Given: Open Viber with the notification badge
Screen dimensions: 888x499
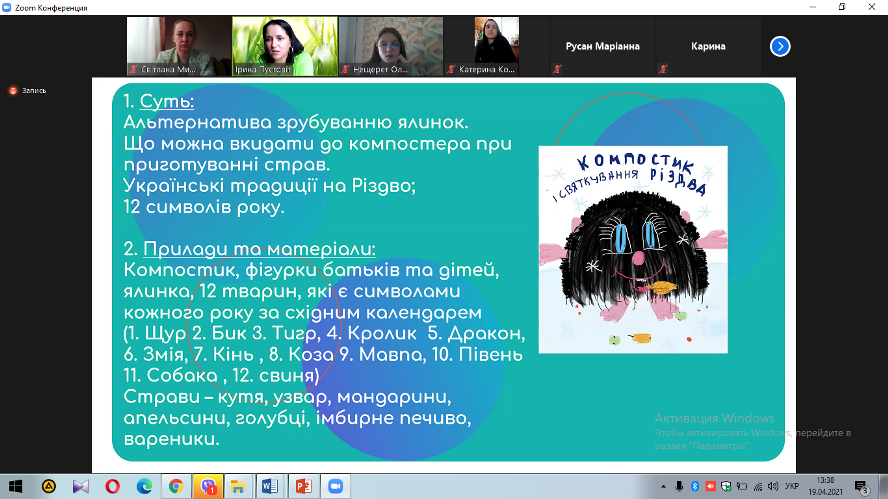Looking at the screenshot, I should 208,486.
